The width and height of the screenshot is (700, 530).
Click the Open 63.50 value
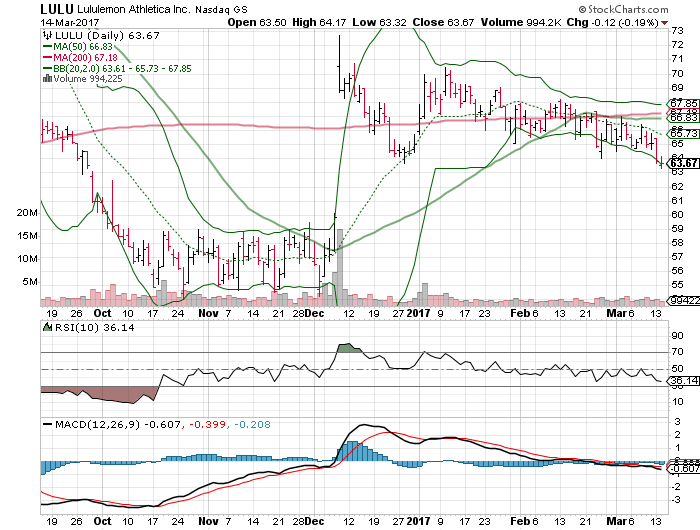point(257,22)
